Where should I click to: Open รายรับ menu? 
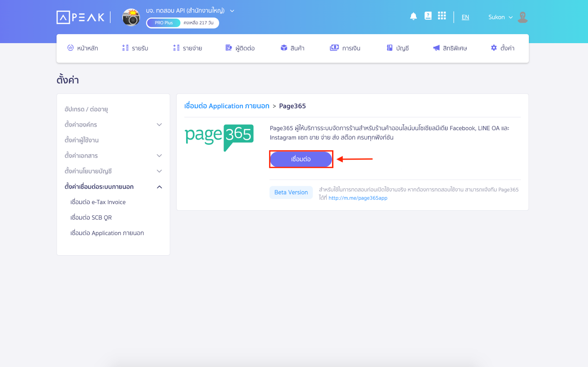tap(135, 48)
